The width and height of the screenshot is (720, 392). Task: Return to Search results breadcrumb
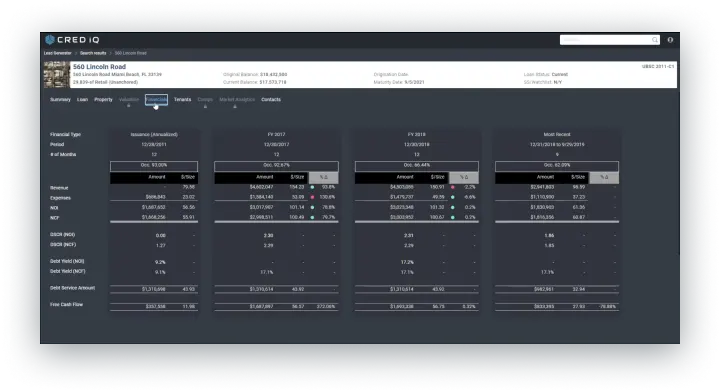93,53
